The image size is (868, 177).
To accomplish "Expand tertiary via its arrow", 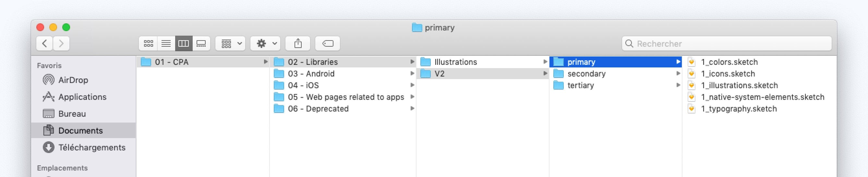I will coord(678,86).
